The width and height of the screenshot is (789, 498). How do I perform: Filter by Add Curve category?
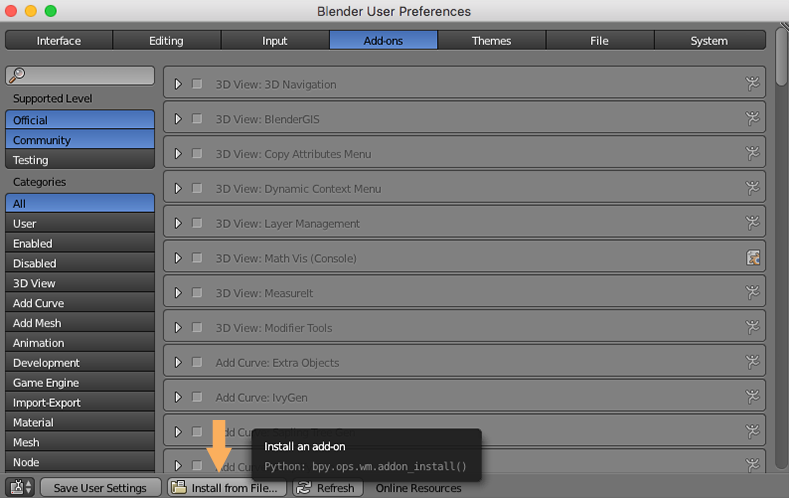click(80, 303)
